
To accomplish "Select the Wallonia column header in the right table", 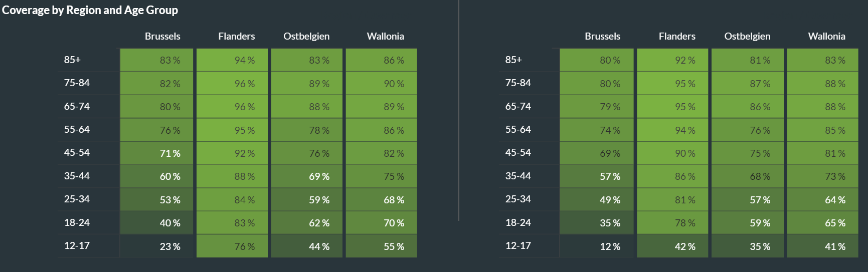I will 826,36.
